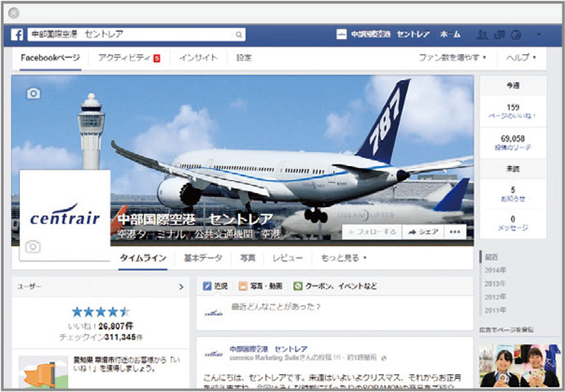Open the 69,058 投稿のリーチ stat

pyautogui.click(x=513, y=142)
